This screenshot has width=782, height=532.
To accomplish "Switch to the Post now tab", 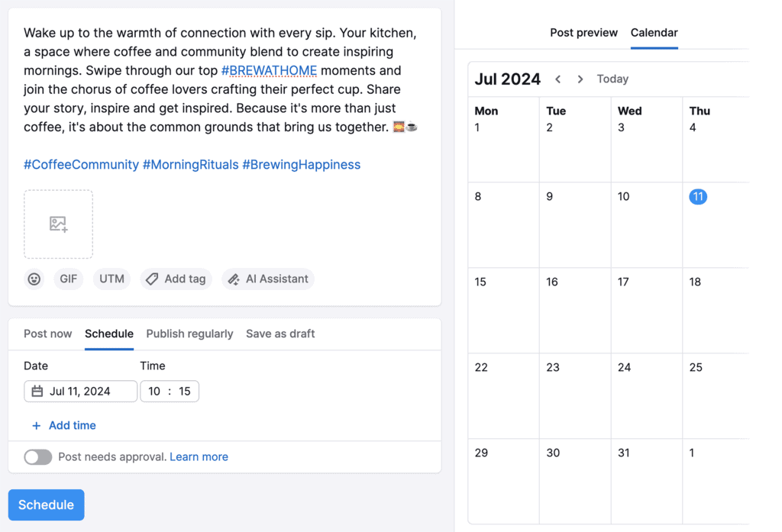I will [x=47, y=334].
